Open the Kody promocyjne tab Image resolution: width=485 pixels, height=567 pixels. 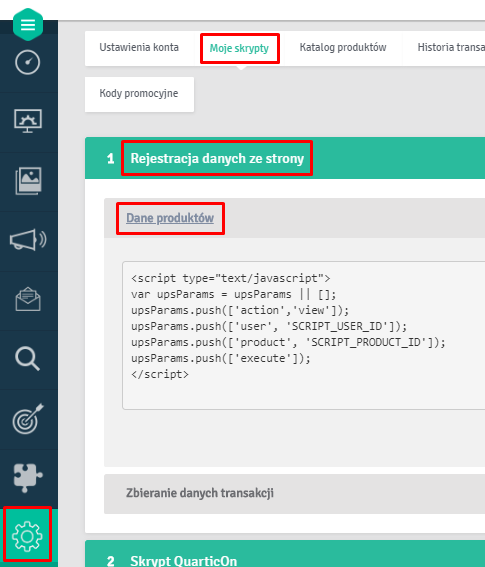click(x=139, y=93)
